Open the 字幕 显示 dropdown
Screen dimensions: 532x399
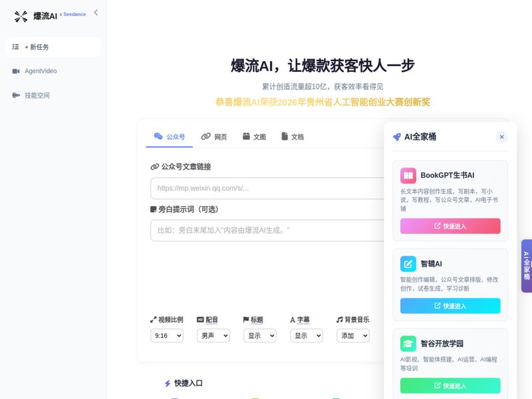(x=307, y=336)
